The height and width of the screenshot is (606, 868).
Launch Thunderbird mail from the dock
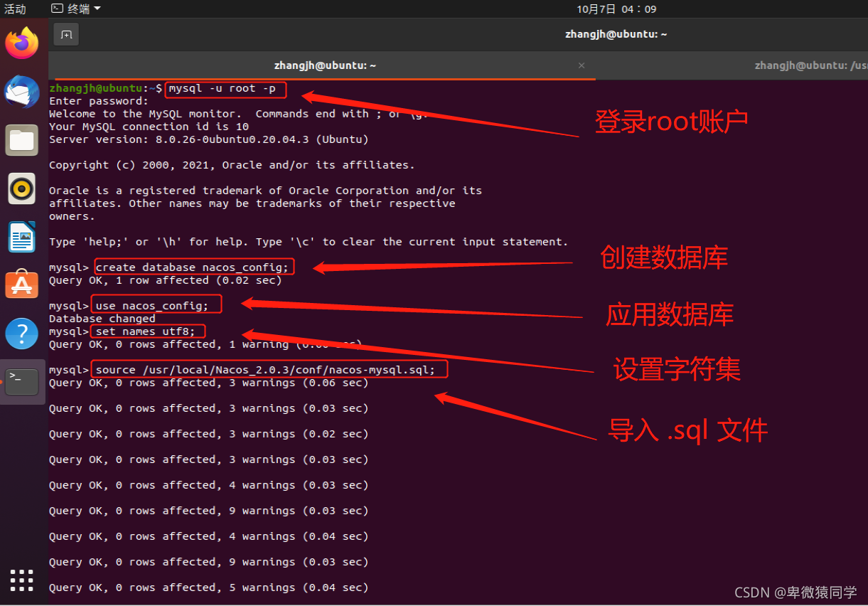pyautogui.click(x=22, y=92)
